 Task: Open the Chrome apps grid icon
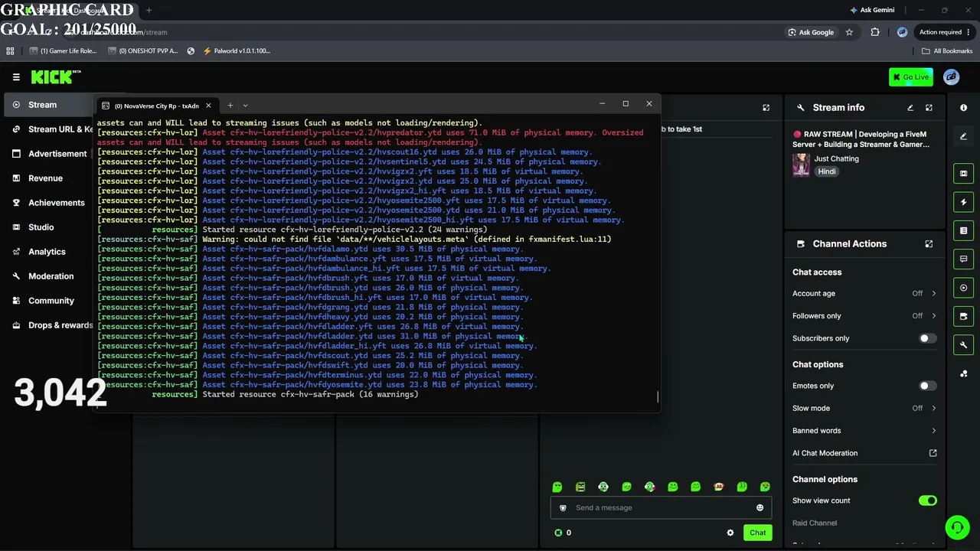pos(10,51)
